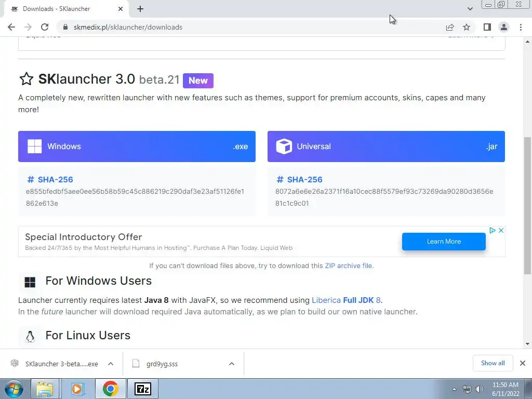Select the Windows hash e855bfedbf5aee0ee56b58b59c45c886219c290daf3e23af51126fe1862e613e
532x399 pixels.
pos(135,197)
